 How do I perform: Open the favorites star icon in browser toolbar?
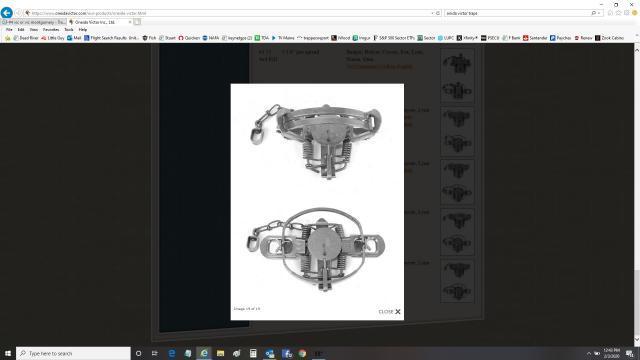(x=618, y=13)
